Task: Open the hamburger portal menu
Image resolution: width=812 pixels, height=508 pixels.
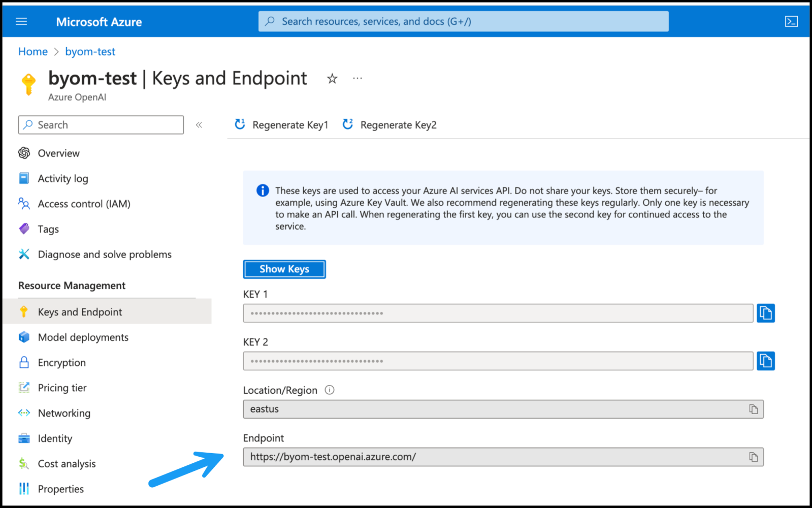Action: (21, 21)
